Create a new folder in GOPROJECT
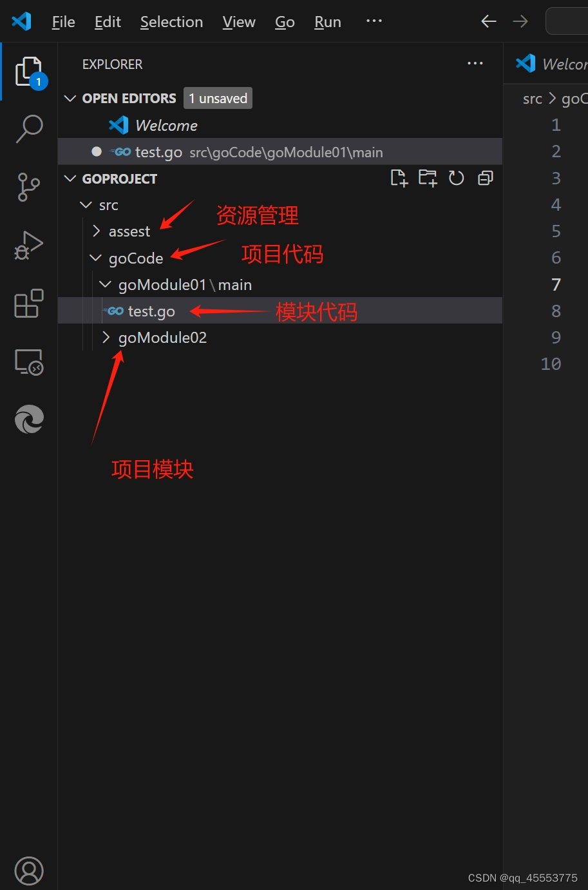The image size is (588, 890). pyautogui.click(x=428, y=179)
